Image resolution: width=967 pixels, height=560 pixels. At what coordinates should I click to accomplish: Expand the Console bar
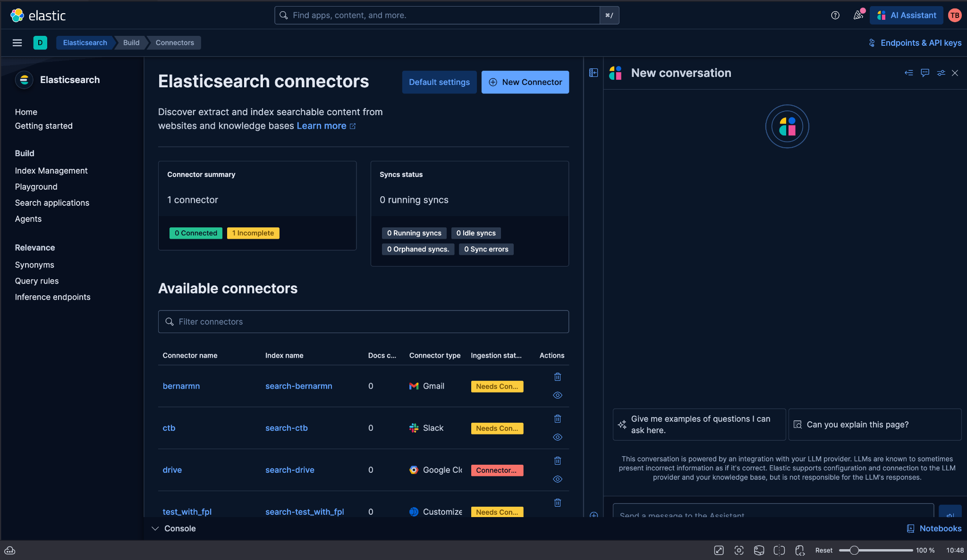[173, 528]
